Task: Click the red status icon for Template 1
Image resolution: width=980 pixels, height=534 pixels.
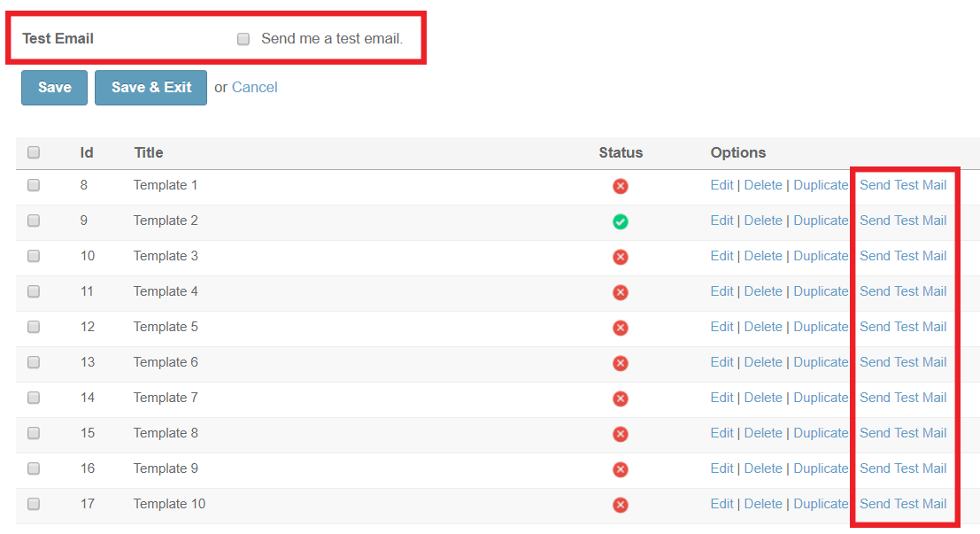Action: (621, 186)
